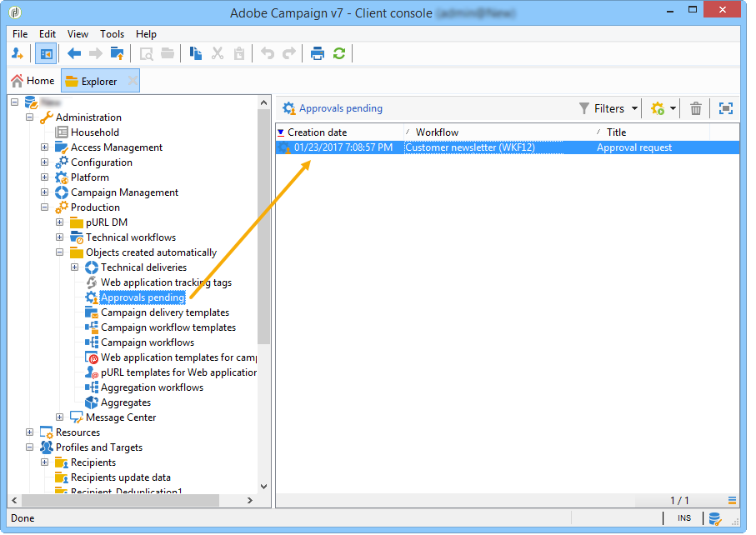Open the Tools menu
Viewport: 756px width, 535px height.
click(x=112, y=34)
